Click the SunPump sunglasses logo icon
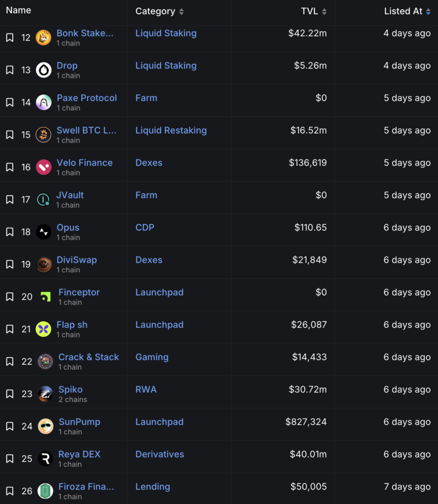Viewport: 438px width, 504px height. click(x=45, y=426)
